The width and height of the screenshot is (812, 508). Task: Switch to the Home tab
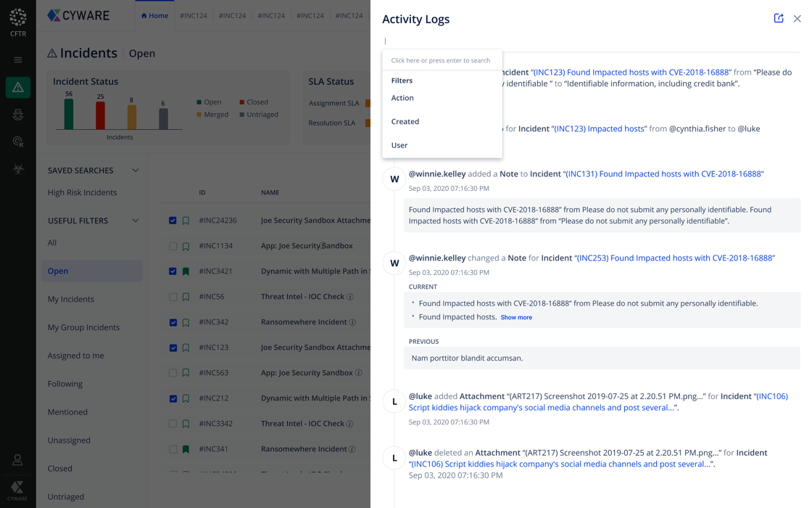[x=154, y=15]
